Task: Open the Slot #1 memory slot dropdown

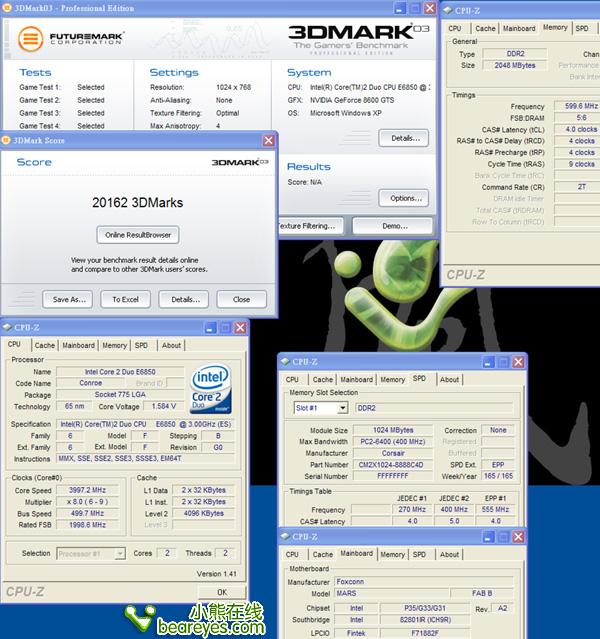Action: 343,408
